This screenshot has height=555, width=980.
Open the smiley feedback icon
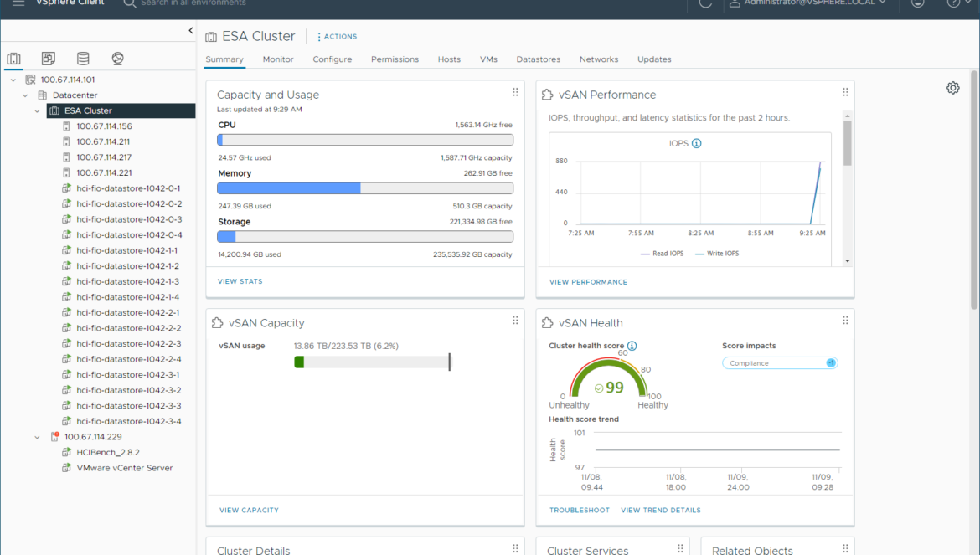[917, 3]
